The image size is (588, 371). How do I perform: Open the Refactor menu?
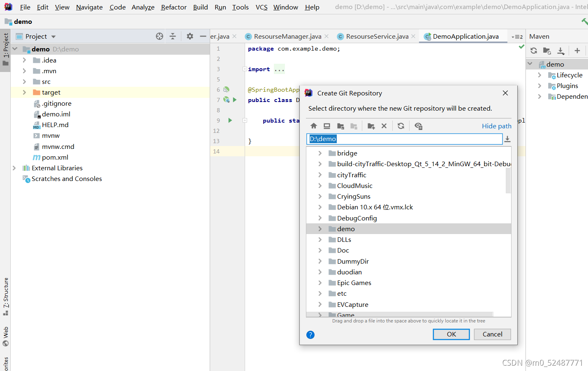click(174, 7)
